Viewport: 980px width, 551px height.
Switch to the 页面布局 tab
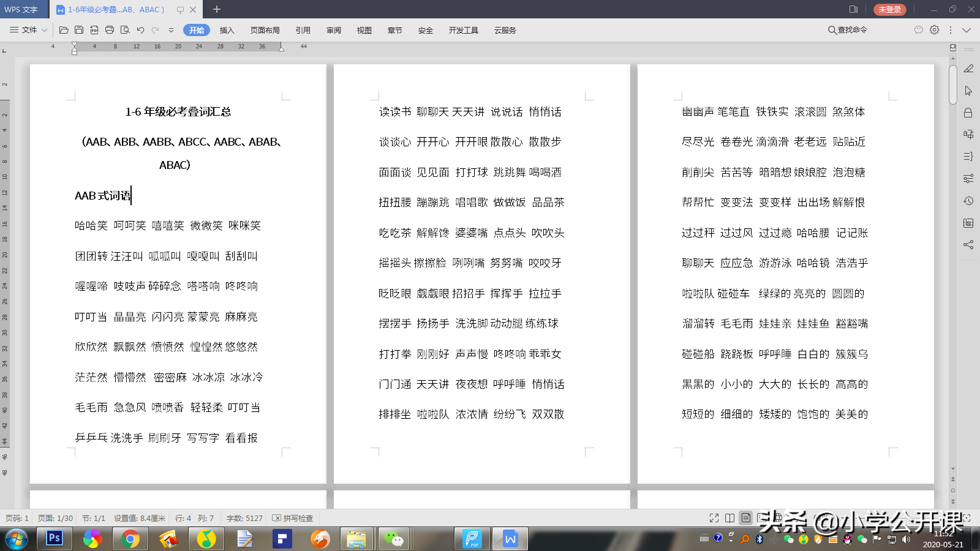[x=265, y=30]
